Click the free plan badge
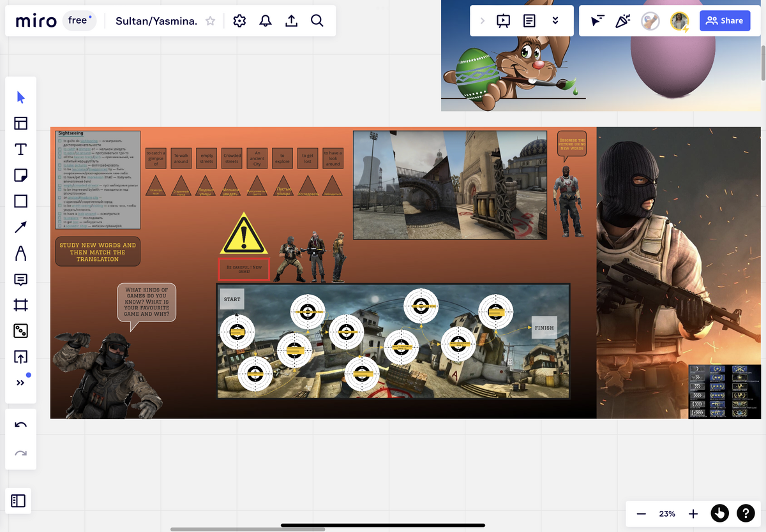The image size is (766, 532). [79, 20]
